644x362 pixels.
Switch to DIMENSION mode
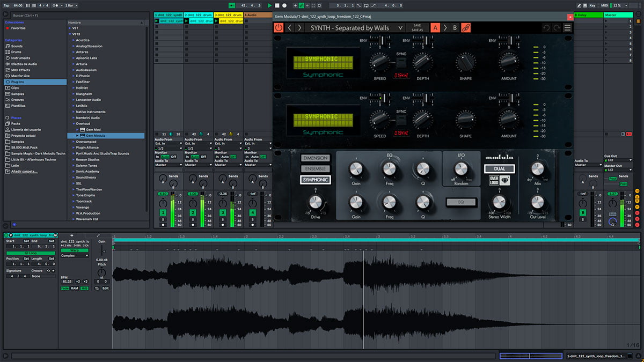316,158
